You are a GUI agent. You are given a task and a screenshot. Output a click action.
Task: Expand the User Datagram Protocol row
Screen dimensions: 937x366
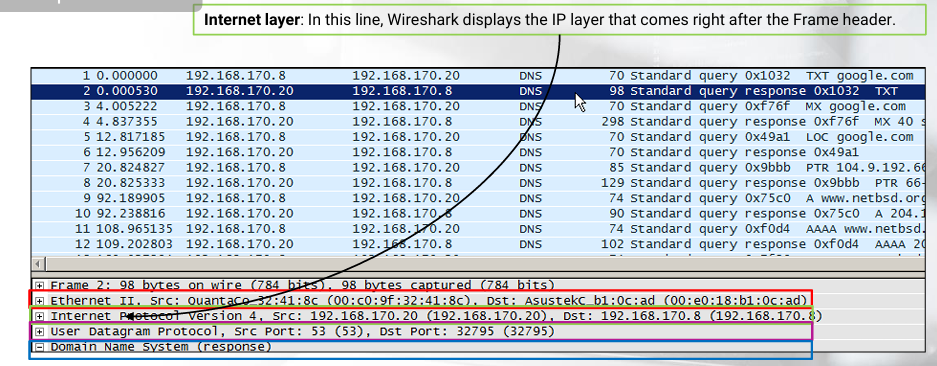click(x=39, y=331)
